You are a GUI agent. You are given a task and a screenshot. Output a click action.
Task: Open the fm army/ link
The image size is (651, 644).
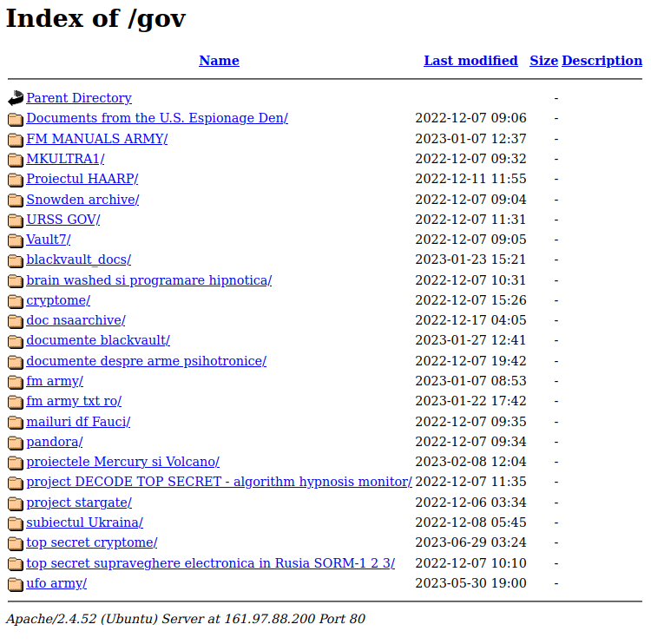55,381
